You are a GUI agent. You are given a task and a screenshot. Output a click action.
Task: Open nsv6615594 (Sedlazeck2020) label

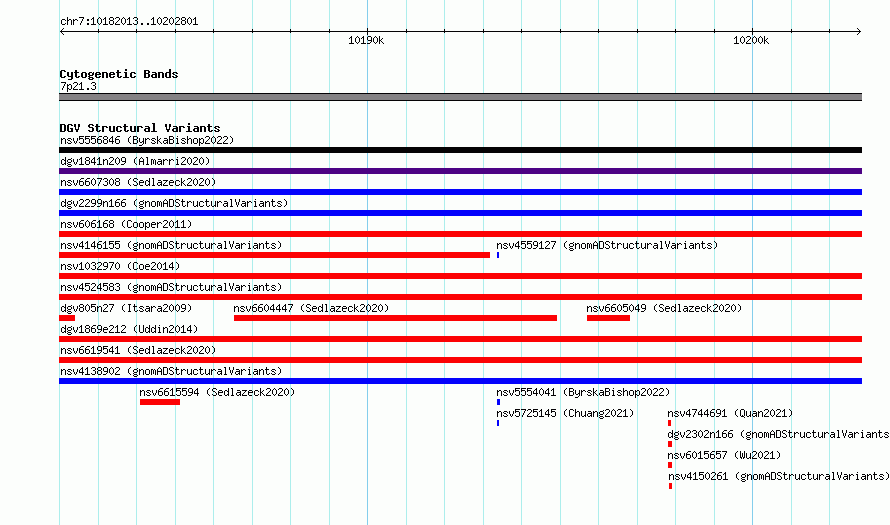pos(217,392)
